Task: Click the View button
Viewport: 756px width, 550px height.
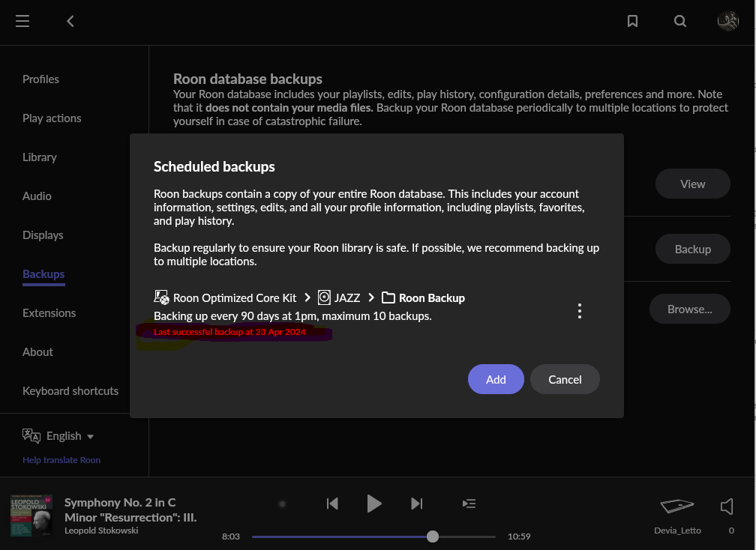Action: pos(692,184)
